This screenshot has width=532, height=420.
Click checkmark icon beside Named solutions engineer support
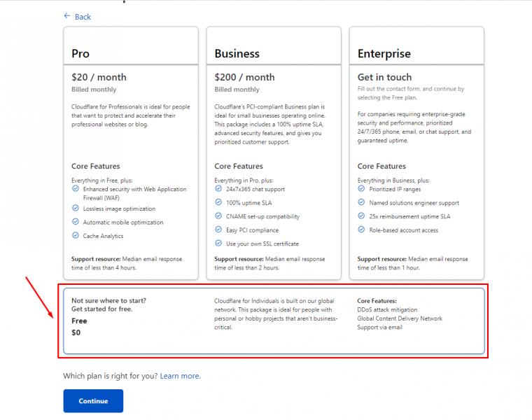coord(361,202)
